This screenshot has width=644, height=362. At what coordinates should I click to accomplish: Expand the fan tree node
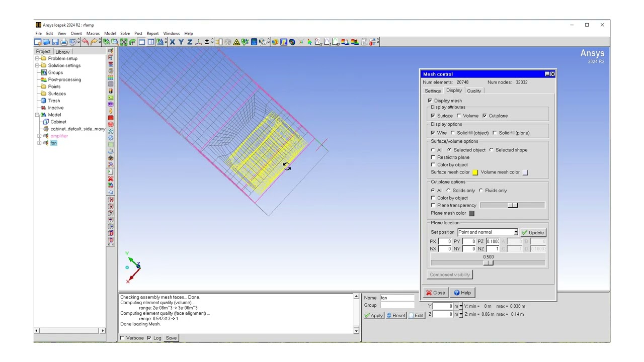tap(40, 143)
